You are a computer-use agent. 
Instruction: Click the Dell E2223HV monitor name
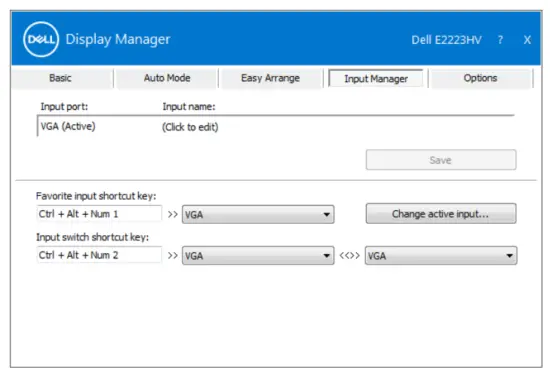coord(446,40)
